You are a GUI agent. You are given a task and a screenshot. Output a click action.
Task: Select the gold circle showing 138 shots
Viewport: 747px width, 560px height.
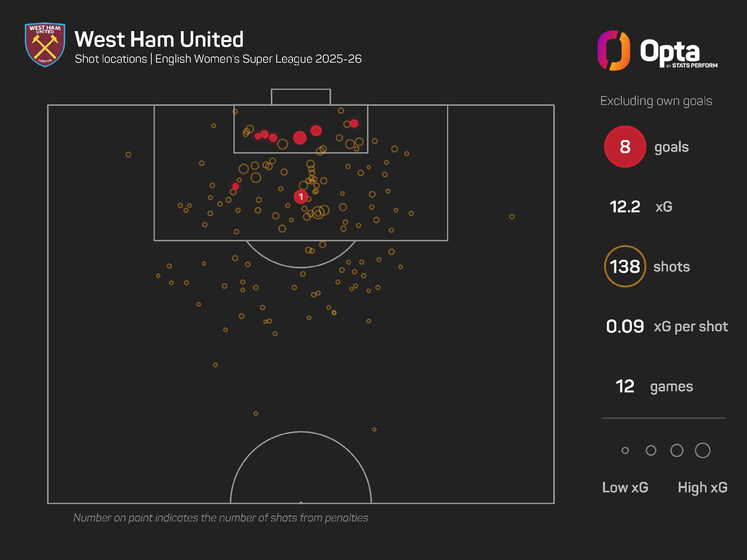click(x=625, y=266)
